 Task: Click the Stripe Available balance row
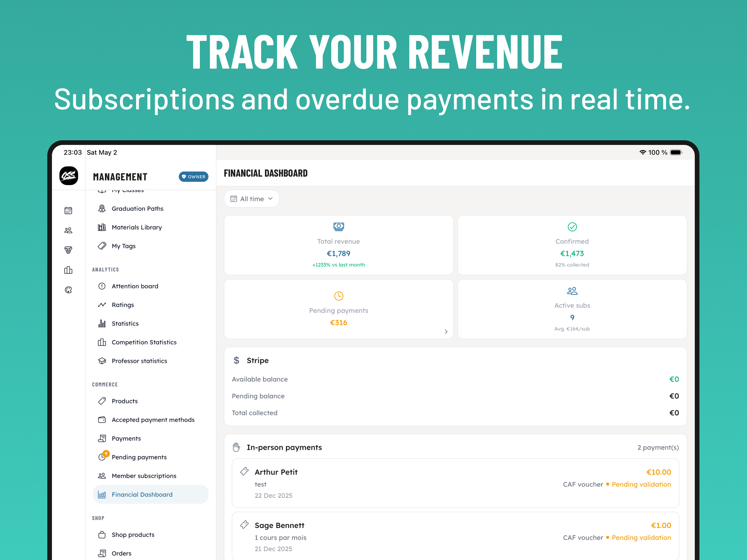(455, 379)
